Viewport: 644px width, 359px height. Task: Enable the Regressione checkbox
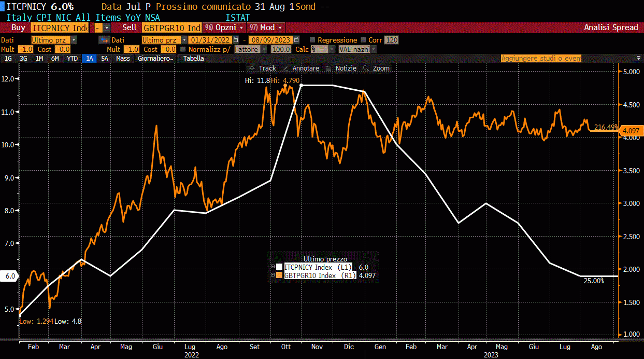click(312, 40)
